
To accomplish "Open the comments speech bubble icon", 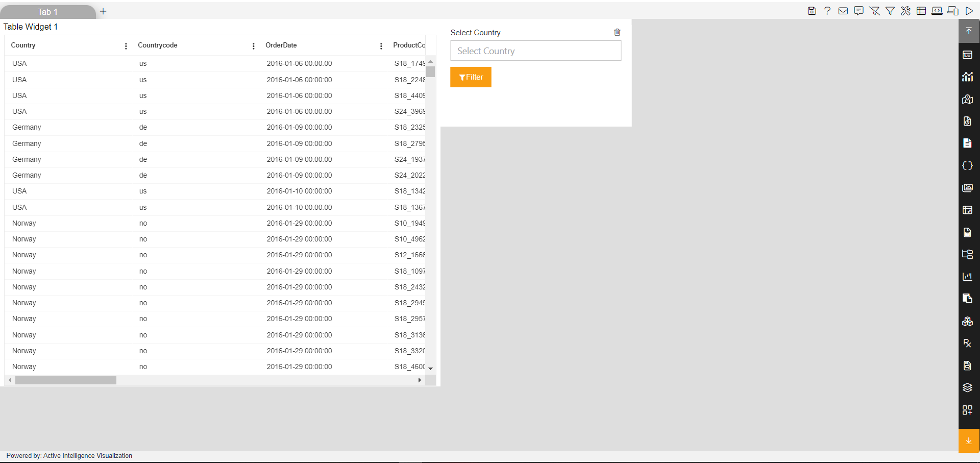I will pyautogui.click(x=859, y=11).
